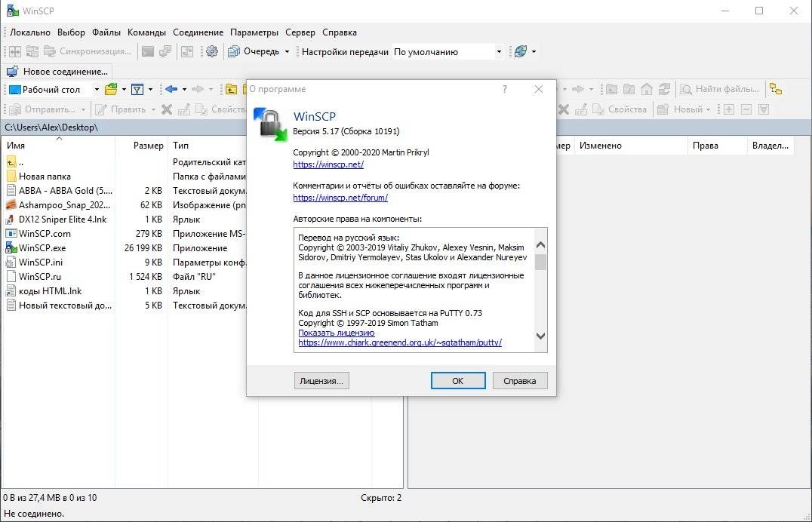Viewport: 812px width, 522px height.
Task: Open the console terminal icon
Action: click(148, 51)
